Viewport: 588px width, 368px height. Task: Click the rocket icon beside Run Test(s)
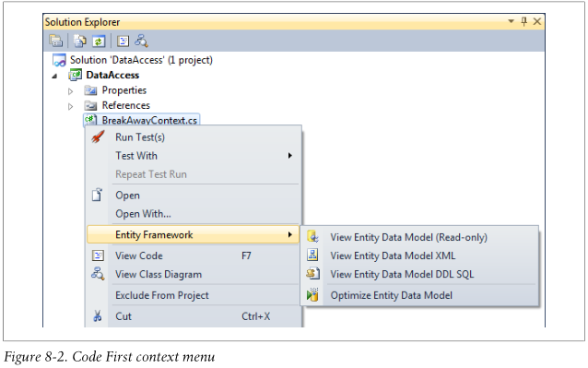(x=98, y=137)
